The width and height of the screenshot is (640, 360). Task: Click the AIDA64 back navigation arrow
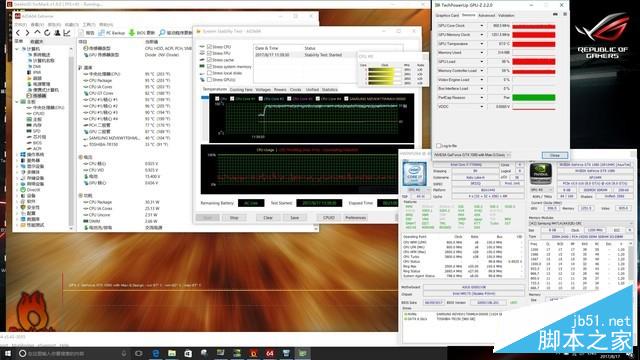point(18,33)
